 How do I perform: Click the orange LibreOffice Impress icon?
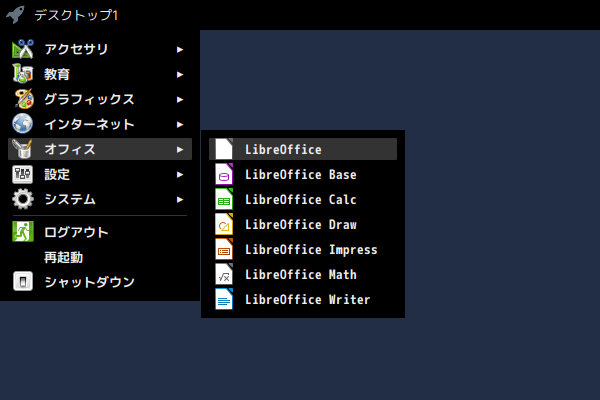pyautogui.click(x=224, y=249)
